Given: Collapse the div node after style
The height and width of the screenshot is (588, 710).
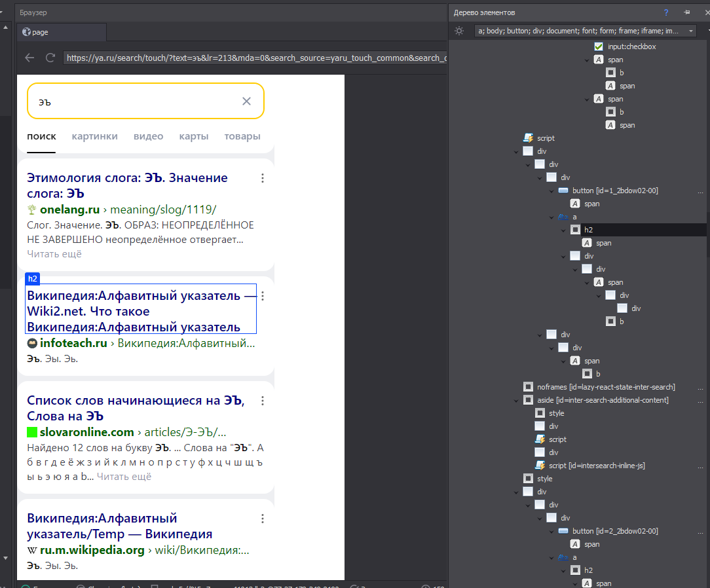Looking at the screenshot, I should point(516,492).
